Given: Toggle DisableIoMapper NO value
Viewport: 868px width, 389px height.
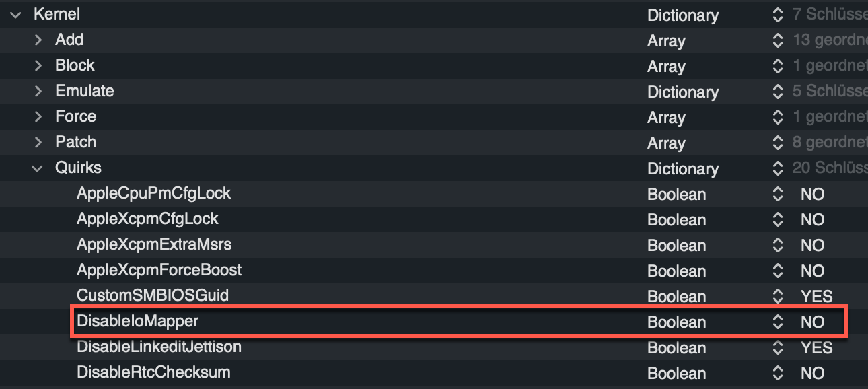Looking at the screenshot, I should coord(812,322).
